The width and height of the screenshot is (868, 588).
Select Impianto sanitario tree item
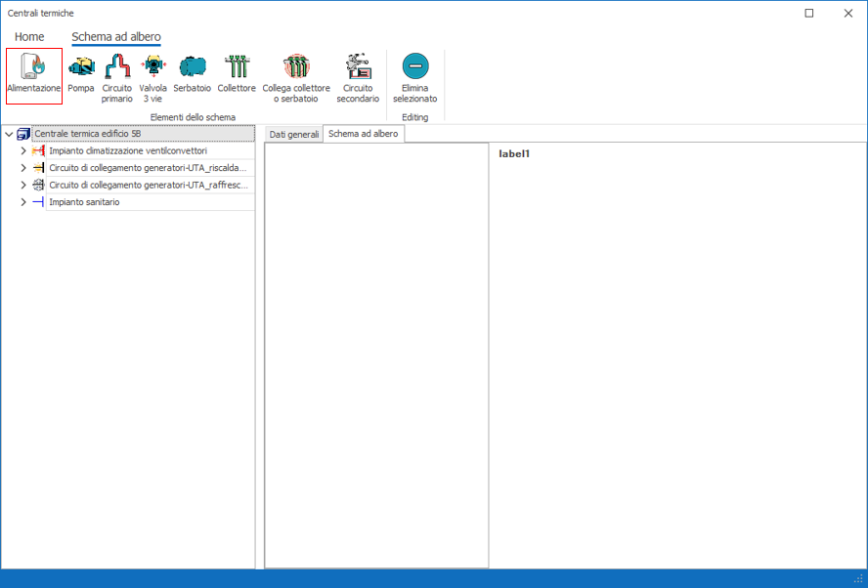(x=84, y=202)
